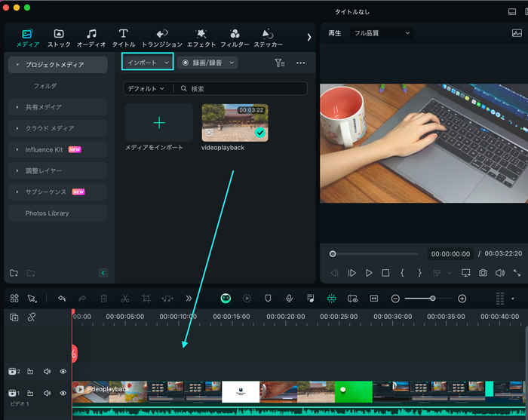Image resolution: width=528 pixels, height=420 pixels.
Task: Lock the Video 2 track
Action: tap(30, 372)
